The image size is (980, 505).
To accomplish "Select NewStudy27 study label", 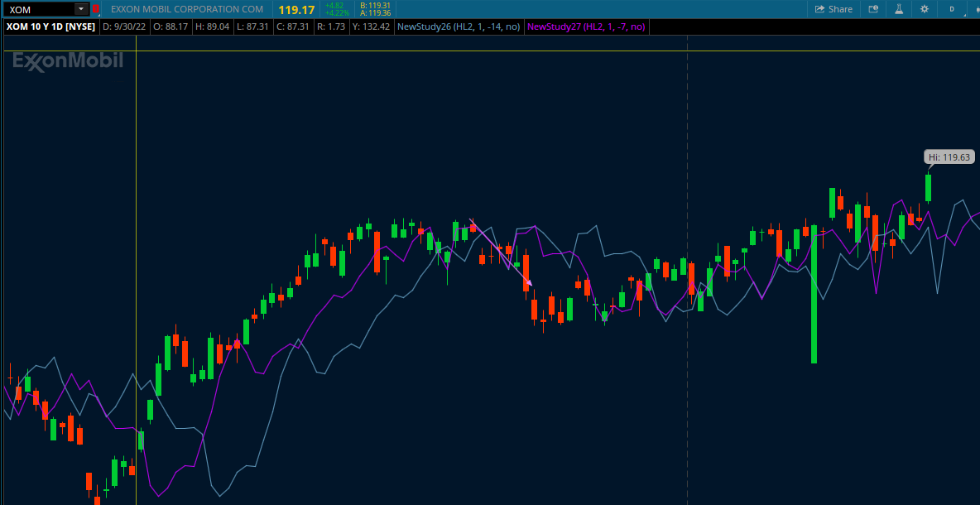I will pyautogui.click(x=587, y=26).
